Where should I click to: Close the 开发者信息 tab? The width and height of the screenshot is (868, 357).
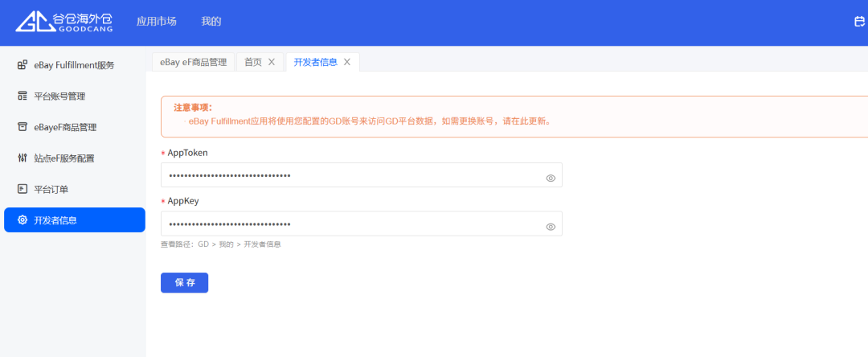[x=347, y=62]
